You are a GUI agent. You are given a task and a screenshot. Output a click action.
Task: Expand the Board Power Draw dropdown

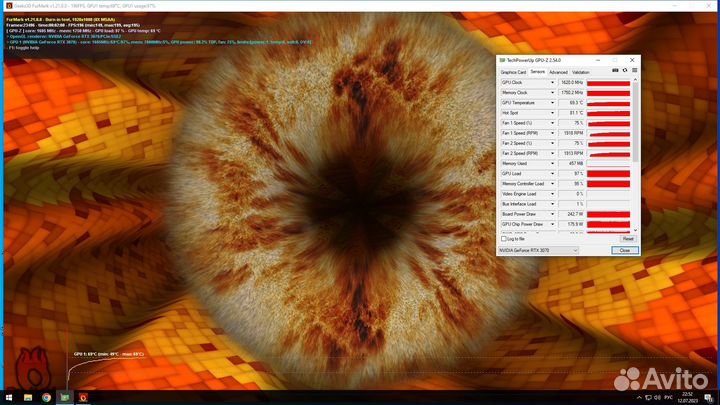pyautogui.click(x=553, y=214)
